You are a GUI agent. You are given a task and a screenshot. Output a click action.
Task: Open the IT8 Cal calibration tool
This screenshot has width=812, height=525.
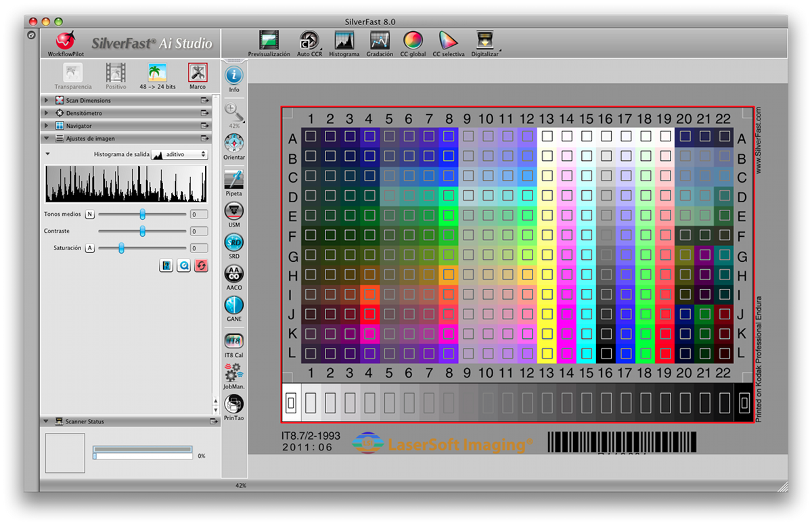[234, 340]
